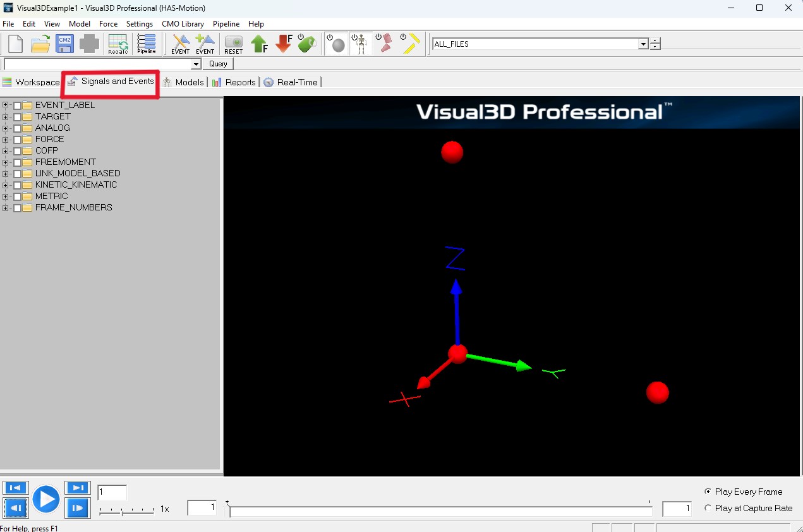Tick the KINETIC_KINEMATIC checkbox

pyautogui.click(x=18, y=185)
